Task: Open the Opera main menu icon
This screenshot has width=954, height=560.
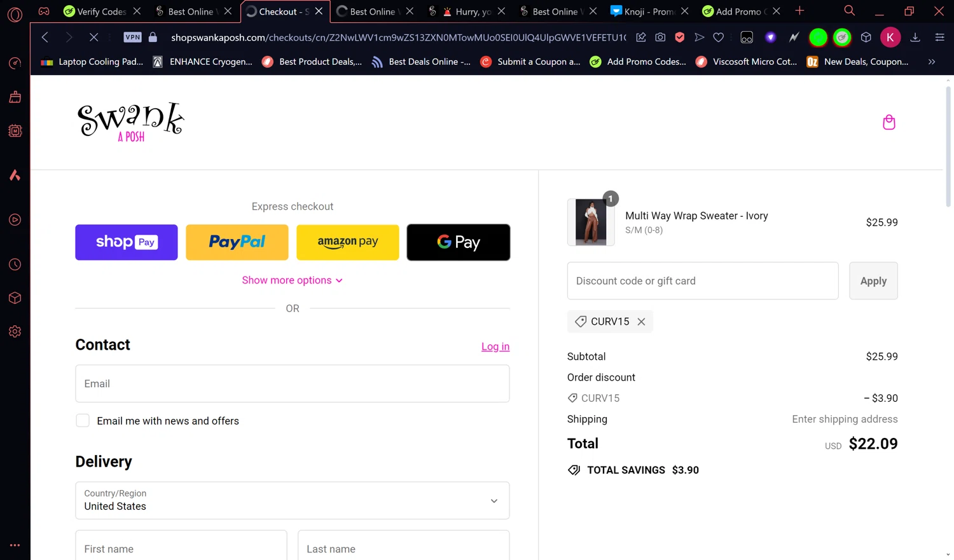Action: [15, 14]
